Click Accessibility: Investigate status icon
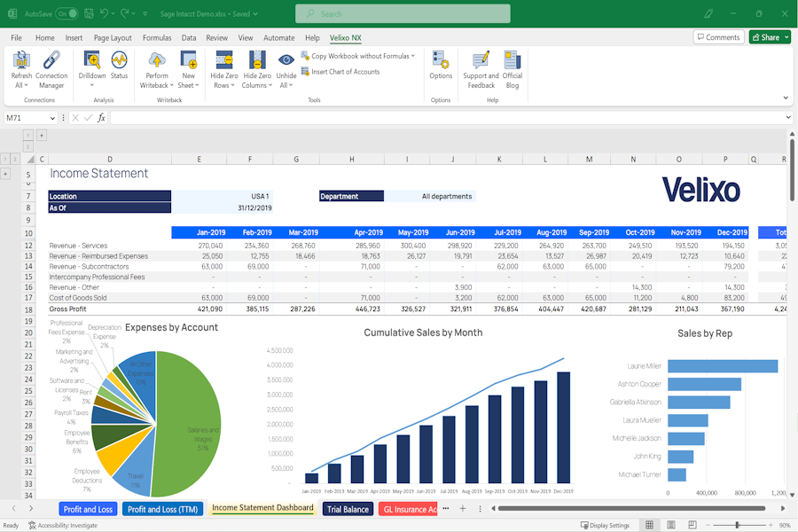Viewport: 798px width, 532px height. [x=32, y=525]
